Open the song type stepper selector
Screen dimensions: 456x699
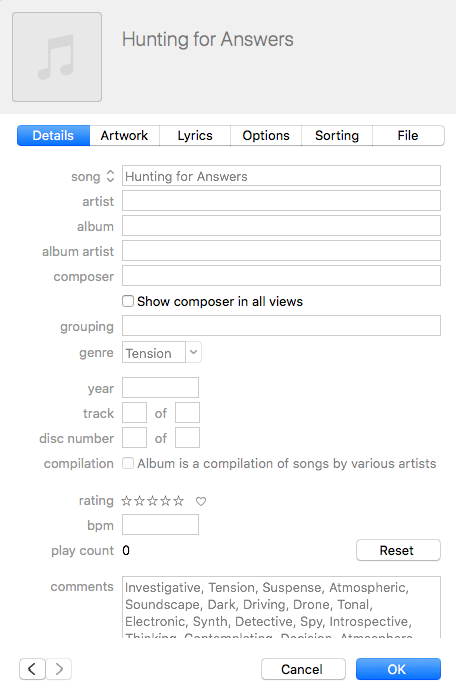pyautogui.click(x=110, y=177)
